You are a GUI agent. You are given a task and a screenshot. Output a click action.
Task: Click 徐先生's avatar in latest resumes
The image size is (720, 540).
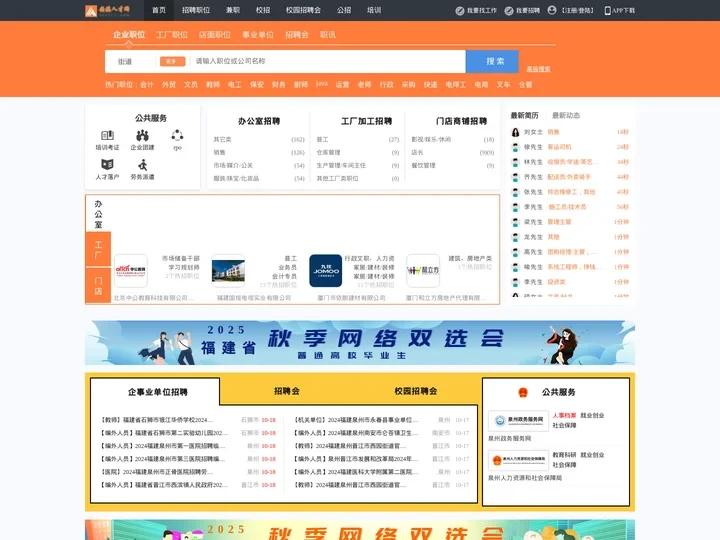(x=515, y=147)
